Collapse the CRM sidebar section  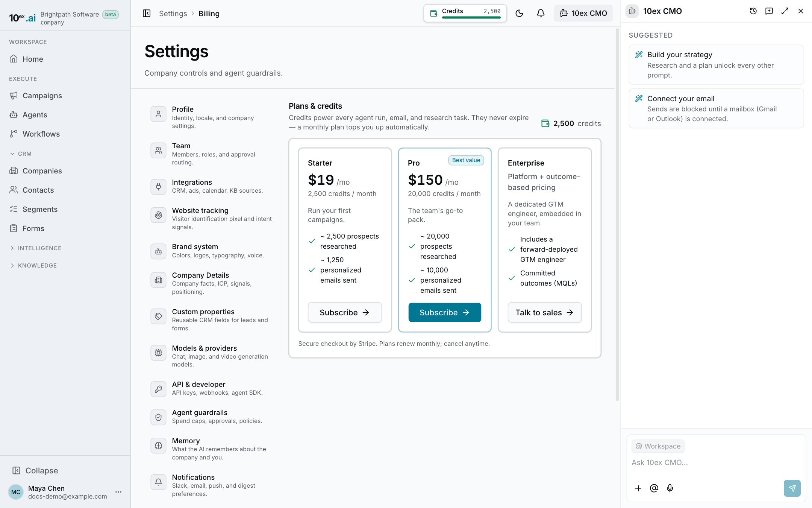[21, 154]
